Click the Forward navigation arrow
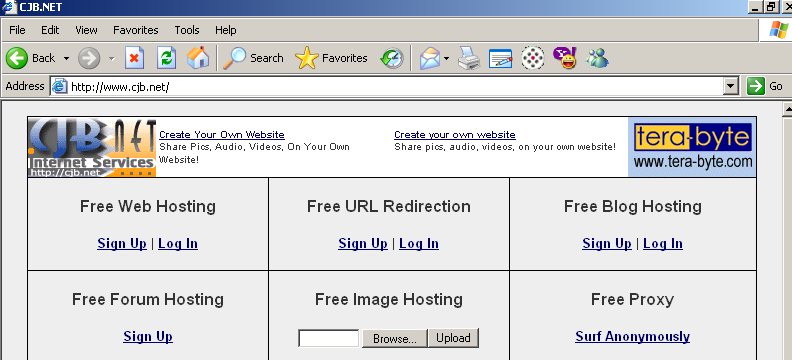This screenshot has height=360, width=792. pos(89,59)
